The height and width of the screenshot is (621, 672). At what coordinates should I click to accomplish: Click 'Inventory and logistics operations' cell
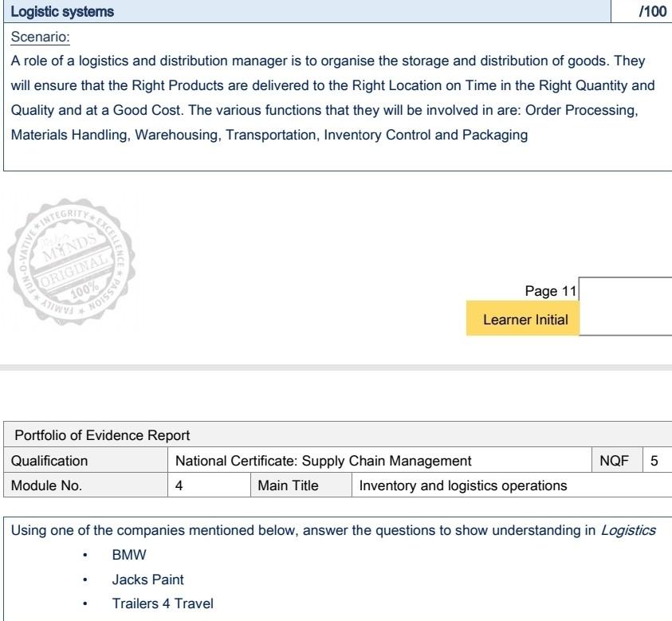512,485
